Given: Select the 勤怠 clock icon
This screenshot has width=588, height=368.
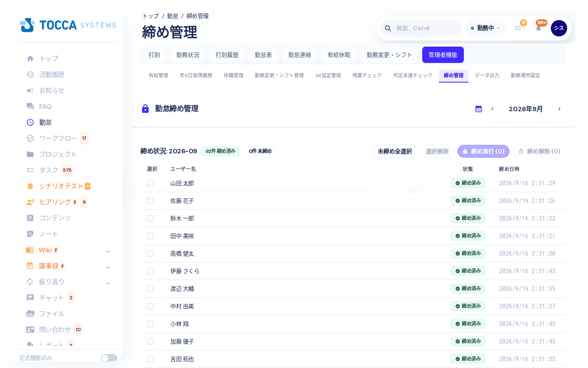Looking at the screenshot, I should coord(30,122).
